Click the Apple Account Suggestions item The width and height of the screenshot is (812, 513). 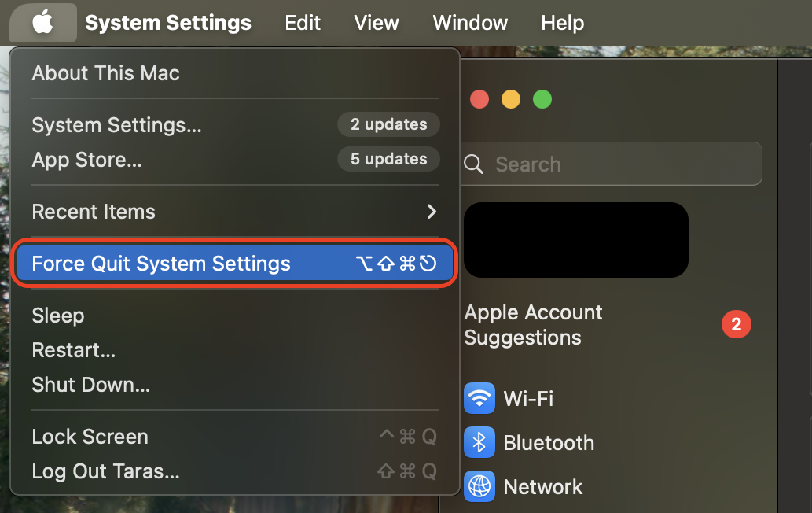click(533, 324)
